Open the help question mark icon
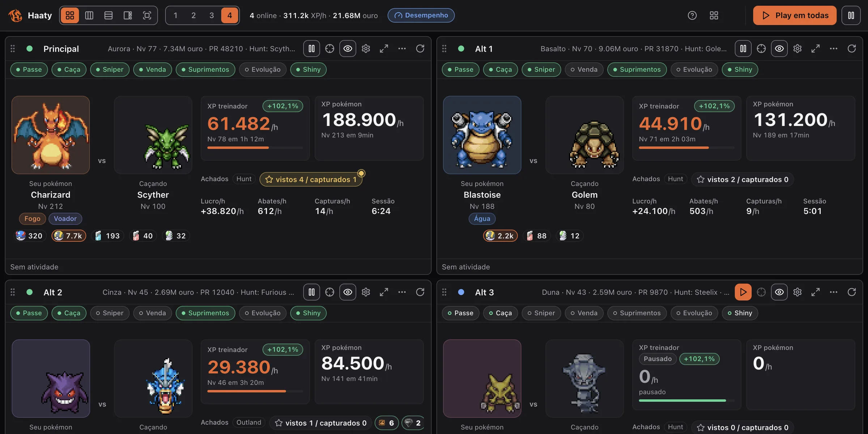The width and height of the screenshot is (868, 434). click(x=692, y=15)
